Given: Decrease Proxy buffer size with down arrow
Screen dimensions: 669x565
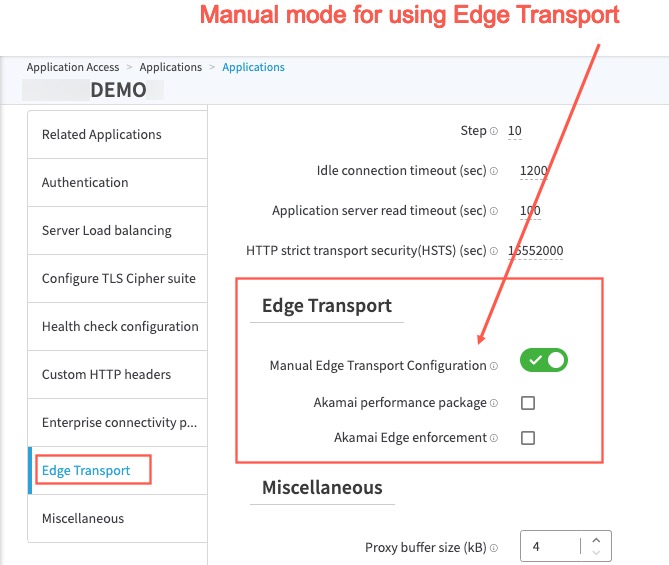Looking at the screenshot, I should click(x=596, y=553).
